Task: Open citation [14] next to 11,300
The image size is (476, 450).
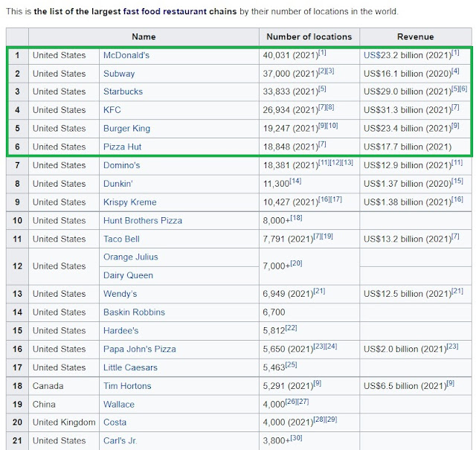Action: [x=295, y=181]
